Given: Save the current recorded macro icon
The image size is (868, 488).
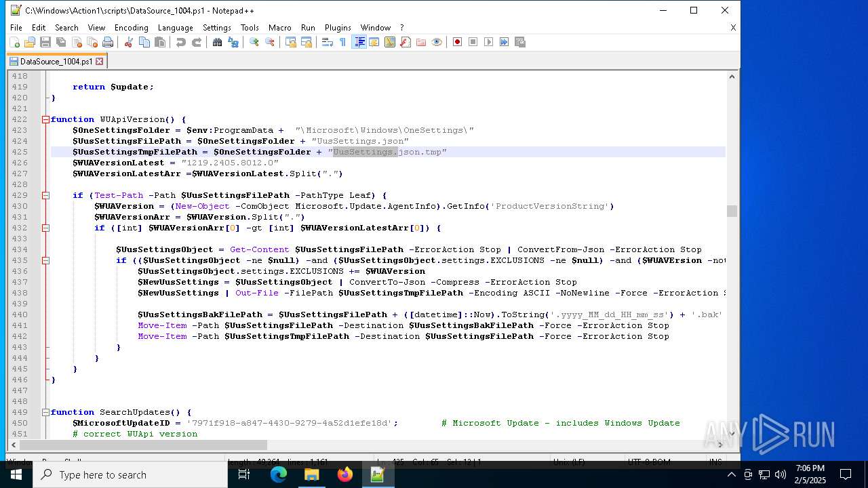Looking at the screenshot, I should coord(520,42).
